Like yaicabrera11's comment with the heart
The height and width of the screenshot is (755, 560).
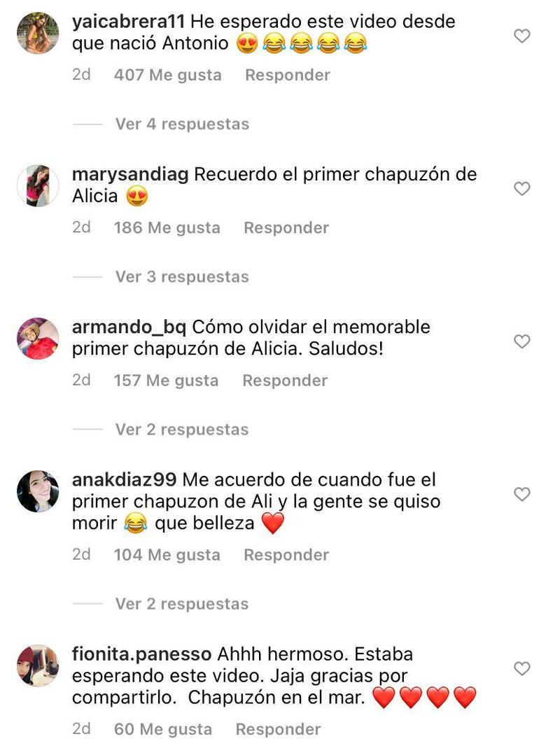coord(522,36)
